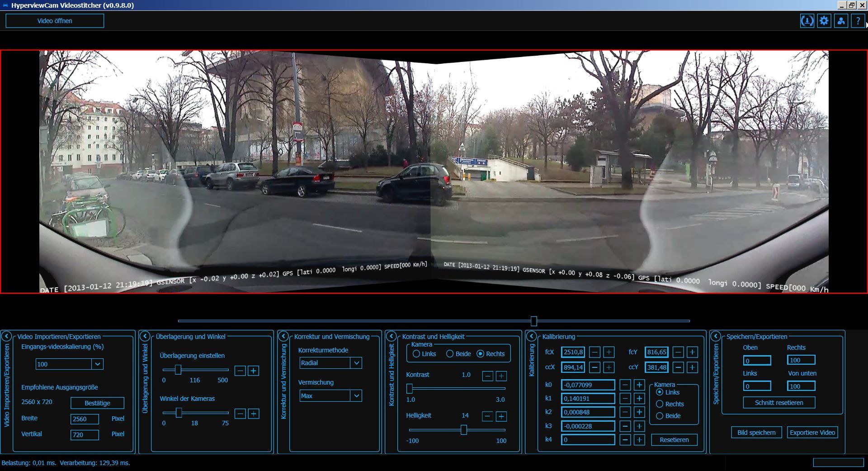Image resolution: width=868 pixels, height=471 pixels.
Task: Open Eingangs-videoskalierung dropdown showing 100
Action: [x=70, y=364]
